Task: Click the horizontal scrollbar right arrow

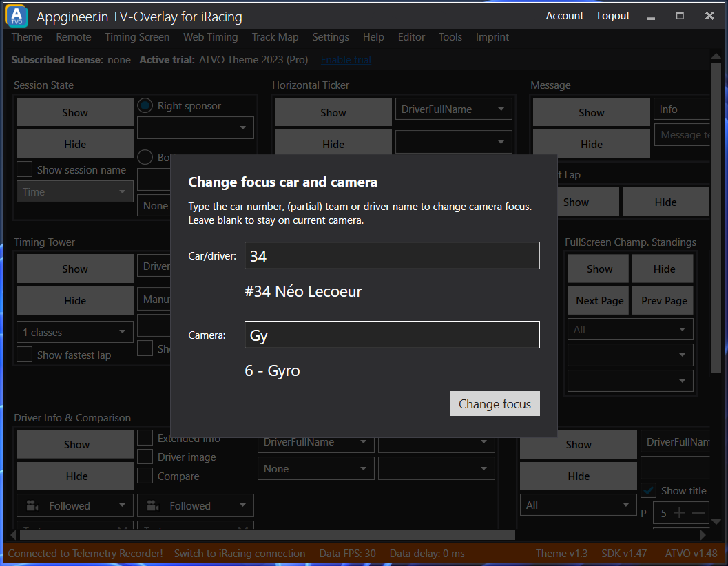Action: point(703,535)
